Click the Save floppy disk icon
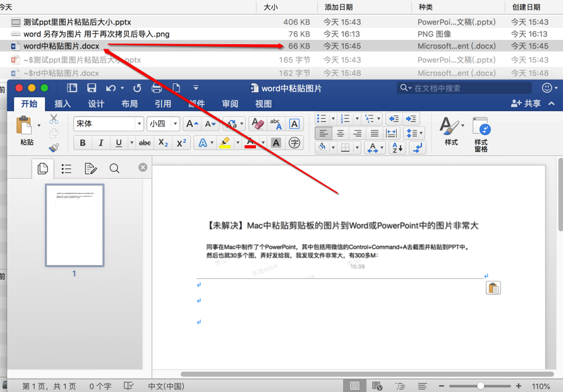Screen dimensions: 563x392 click(x=92, y=88)
